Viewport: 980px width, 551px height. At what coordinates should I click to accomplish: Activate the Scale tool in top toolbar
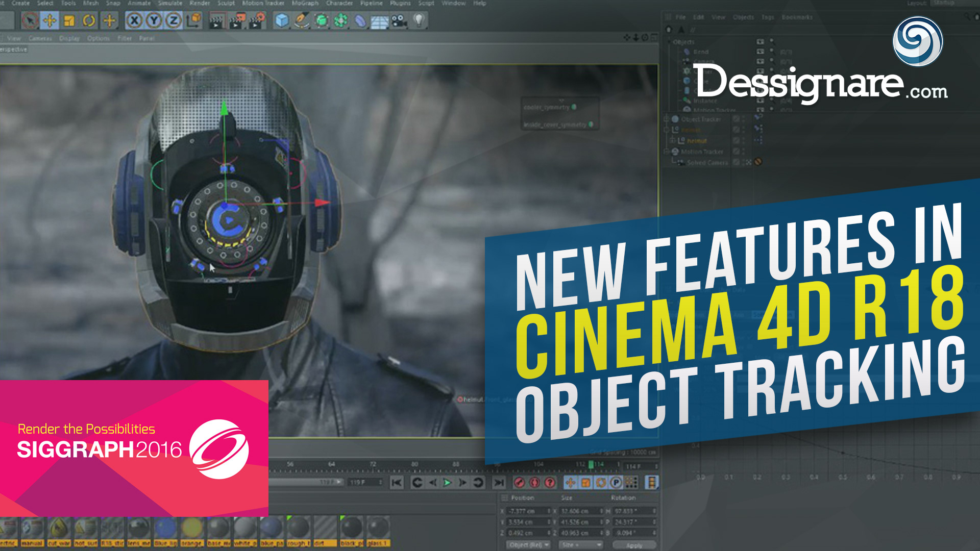point(69,20)
